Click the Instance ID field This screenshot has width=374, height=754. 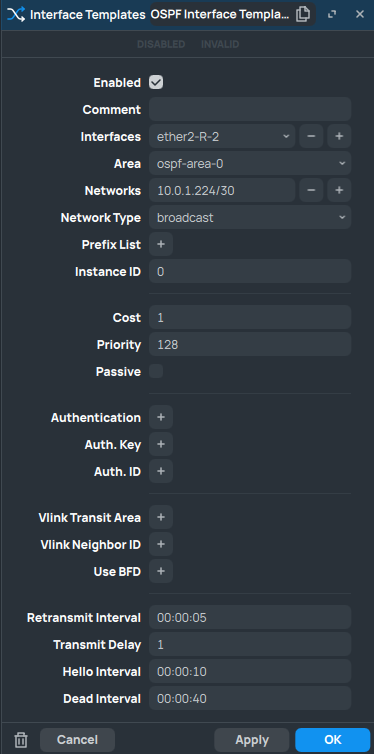coord(250,271)
